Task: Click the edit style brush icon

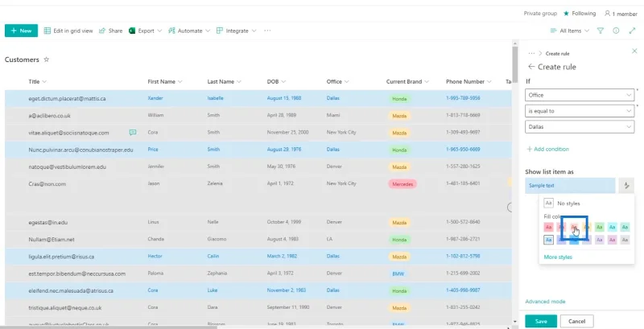Action: point(626,186)
